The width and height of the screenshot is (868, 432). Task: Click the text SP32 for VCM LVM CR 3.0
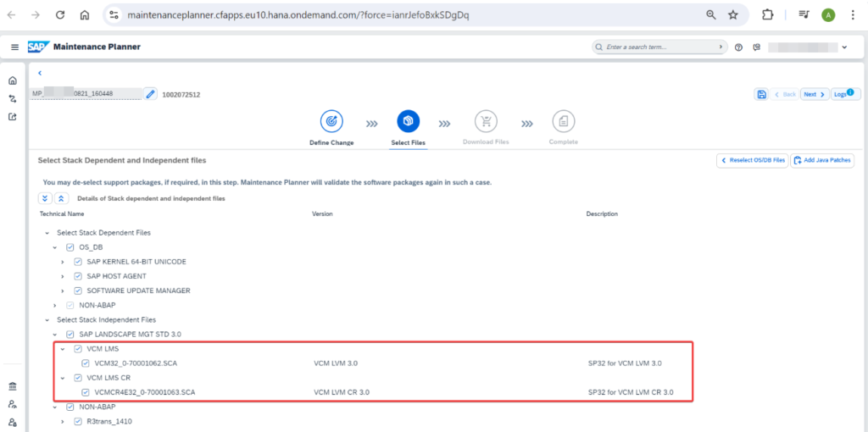coord(631,392)
